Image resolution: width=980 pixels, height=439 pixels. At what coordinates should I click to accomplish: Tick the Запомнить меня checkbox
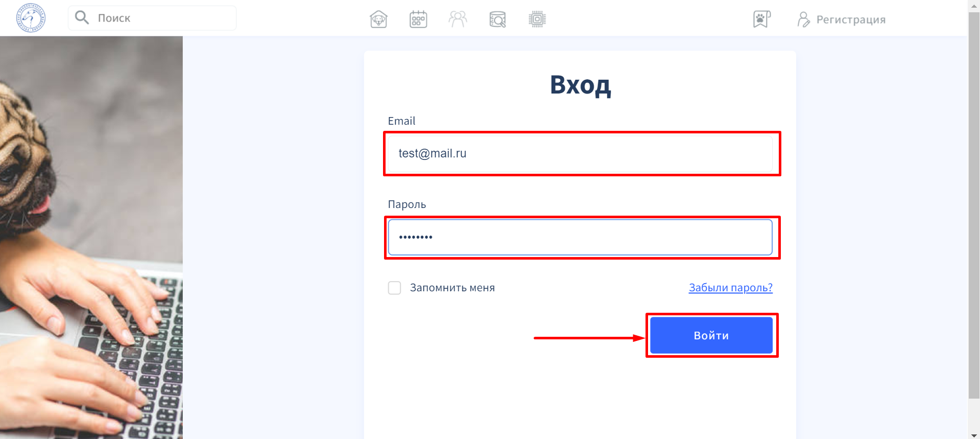[394, 288]
